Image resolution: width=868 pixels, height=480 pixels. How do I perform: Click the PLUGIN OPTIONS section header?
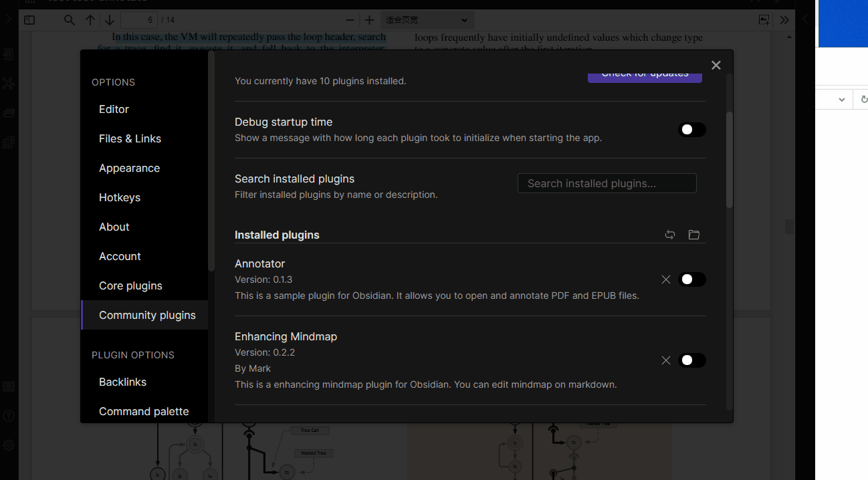133,355
